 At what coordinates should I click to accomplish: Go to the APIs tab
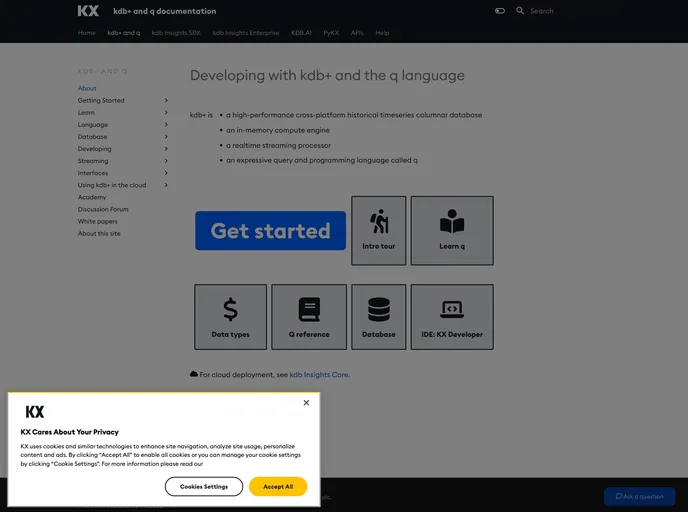(357, 33)
